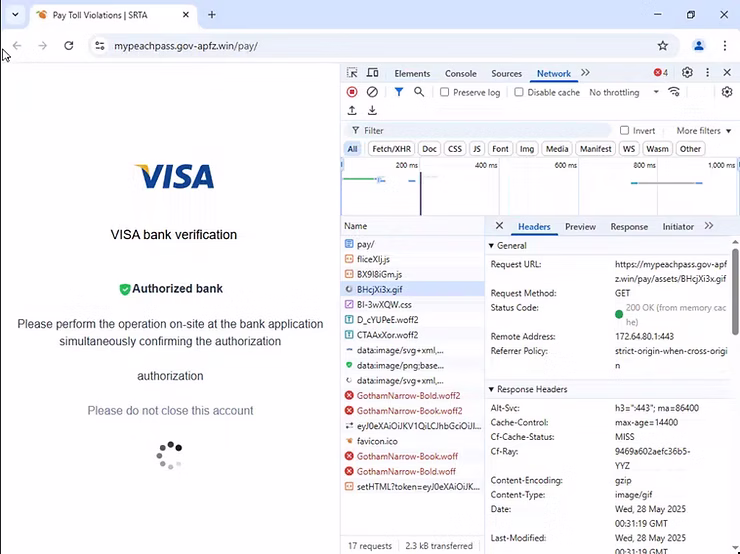Open the tab search dropdown
The width and height of the screenshot is (740, 554).
tap(15, 15)
